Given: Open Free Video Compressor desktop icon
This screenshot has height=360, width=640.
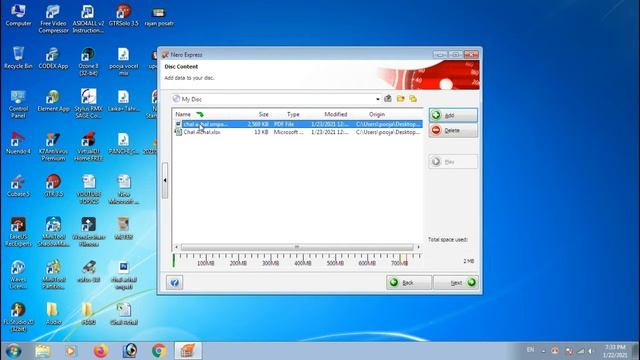Looking at the screenshot, I should tap(53, 18).
